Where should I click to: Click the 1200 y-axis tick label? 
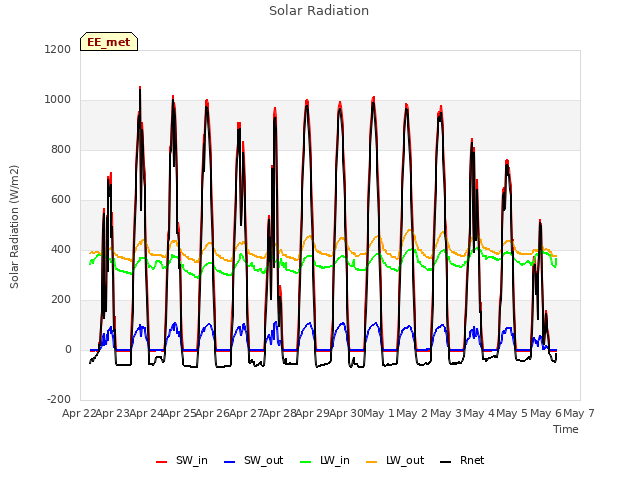coord(58,49)
